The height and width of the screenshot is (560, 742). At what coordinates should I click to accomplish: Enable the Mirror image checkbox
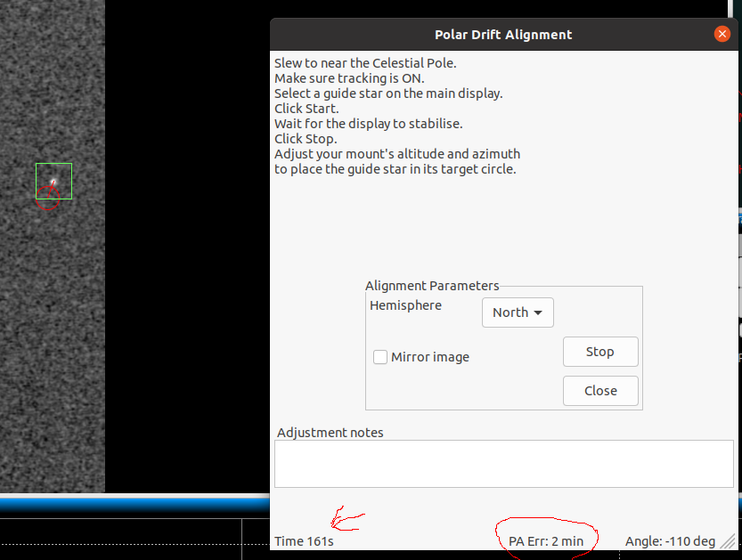tap(380, 357)
